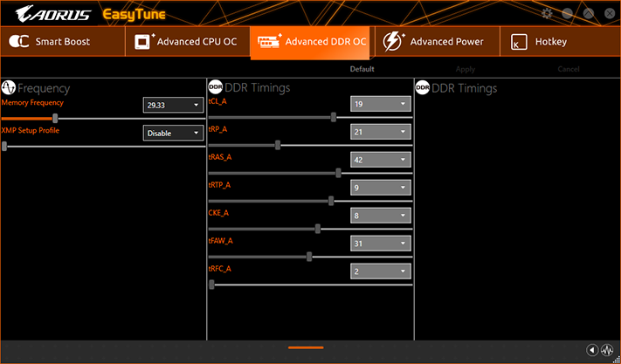Click the DDR icon in right panel
This screenshot has height=364, width=621.
(423, 88)
